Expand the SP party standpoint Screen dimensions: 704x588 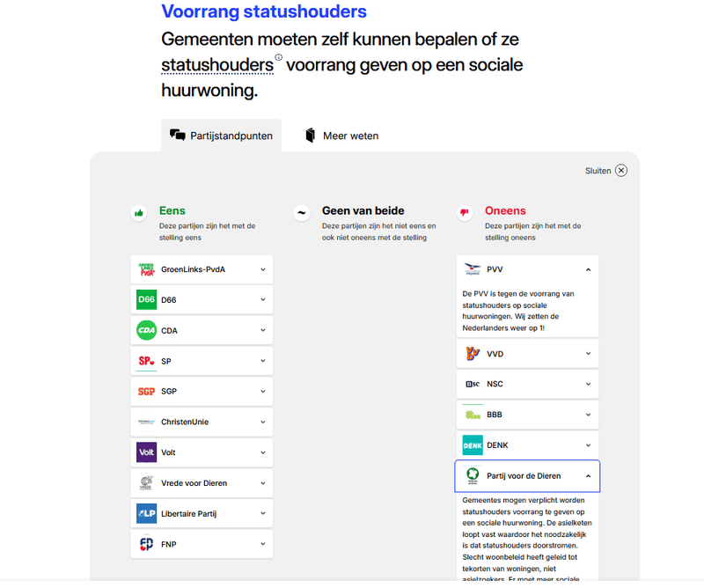(262, 362)
